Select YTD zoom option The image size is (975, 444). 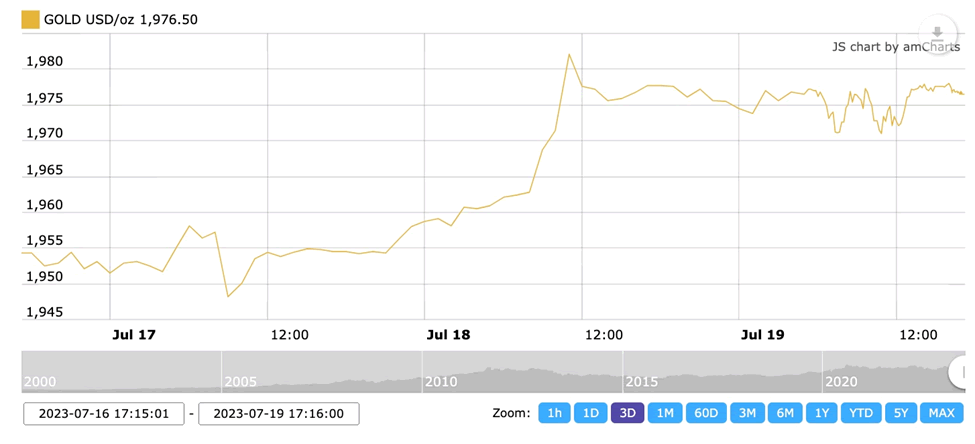pos(860,413)
